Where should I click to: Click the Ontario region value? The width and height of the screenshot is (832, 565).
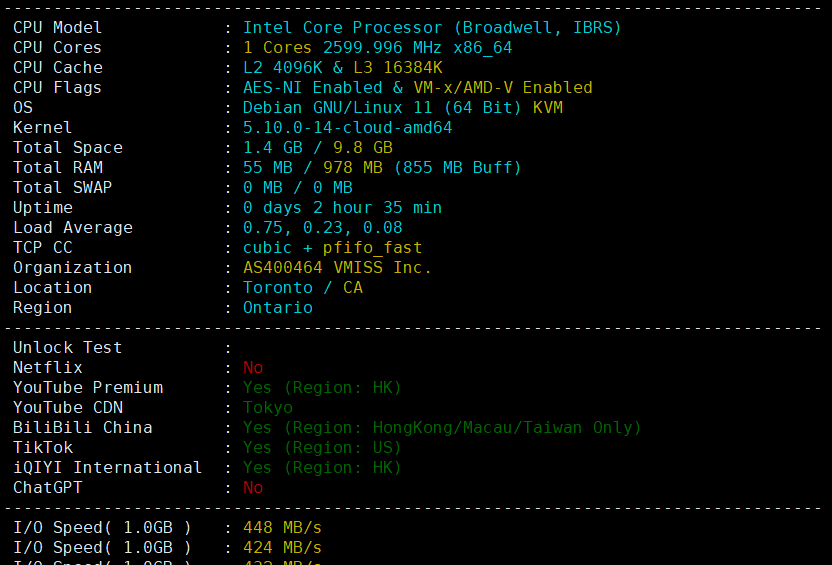point(278,308)
